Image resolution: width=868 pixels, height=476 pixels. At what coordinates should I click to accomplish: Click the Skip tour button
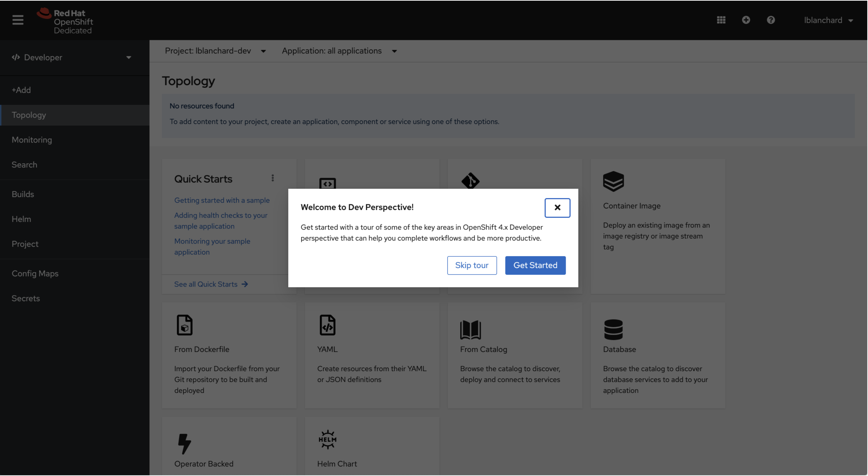472,265
